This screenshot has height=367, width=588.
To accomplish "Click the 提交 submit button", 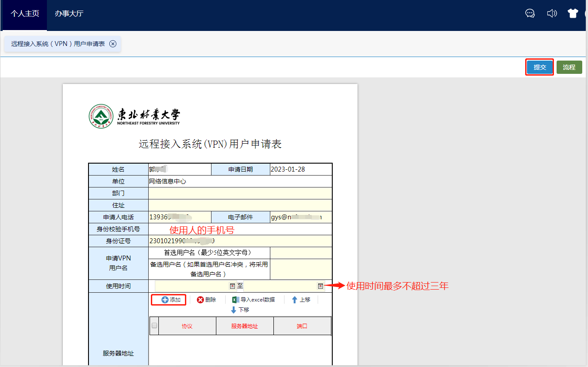I will pos(540,67).
